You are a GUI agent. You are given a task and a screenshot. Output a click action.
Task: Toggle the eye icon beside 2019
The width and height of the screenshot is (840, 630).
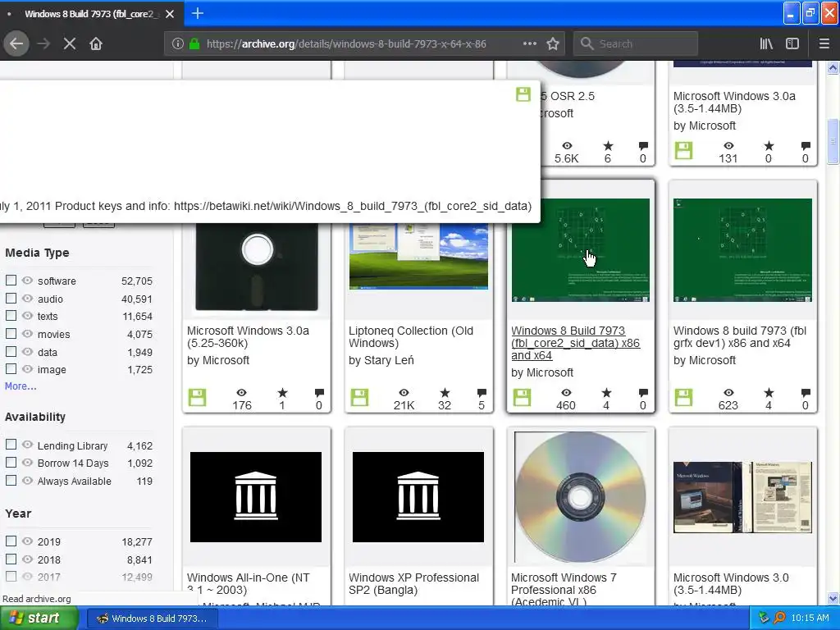click(x=27, y=541)
